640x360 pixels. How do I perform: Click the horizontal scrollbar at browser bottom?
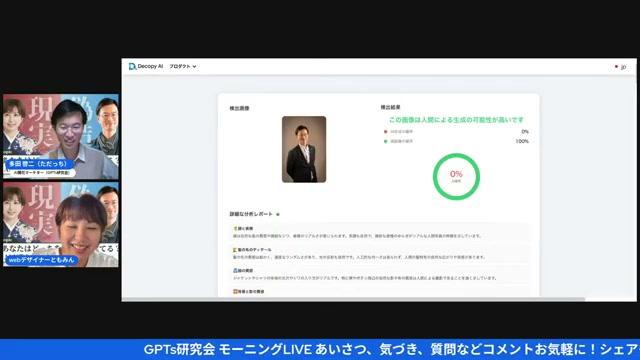pos(353,299)
